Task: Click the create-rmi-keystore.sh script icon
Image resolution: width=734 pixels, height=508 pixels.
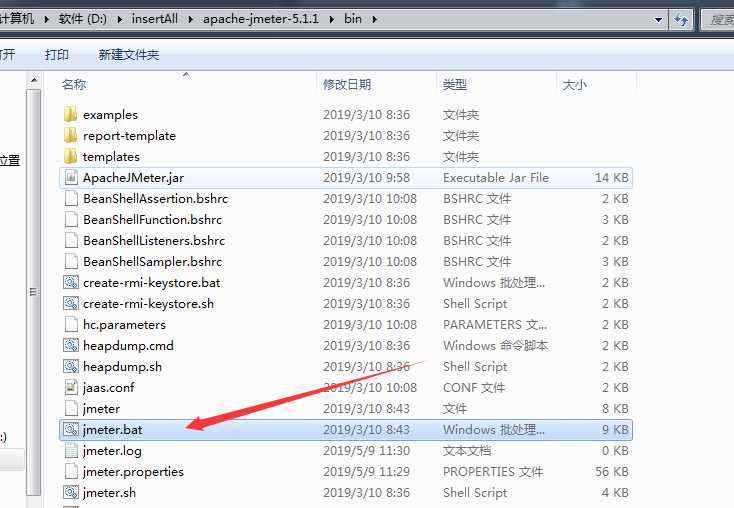Action: [71, 303]
